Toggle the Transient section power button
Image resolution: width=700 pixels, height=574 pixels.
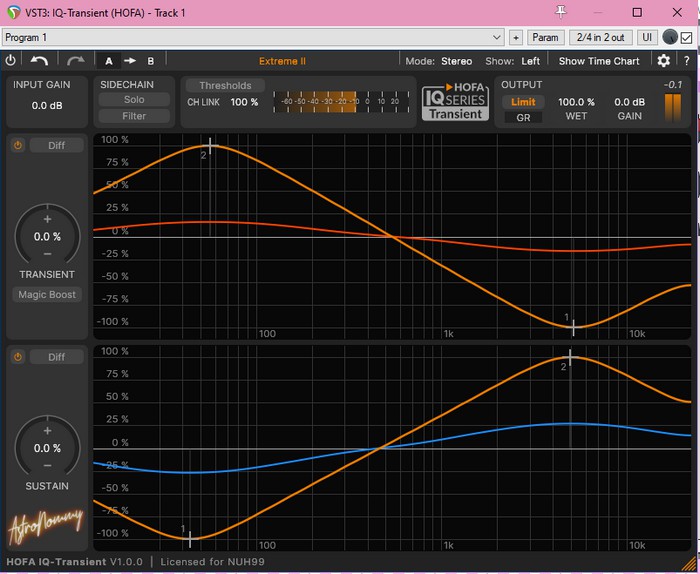point(17,145)
